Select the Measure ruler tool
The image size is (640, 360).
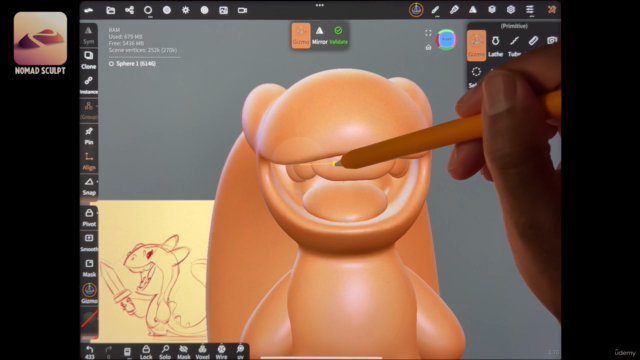[x=533, y=41]
